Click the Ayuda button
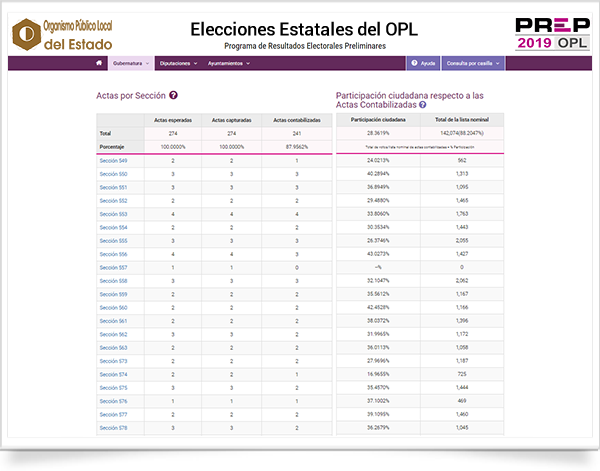The height and width of the screenshot is (471, 600). [x=423, y=63]
